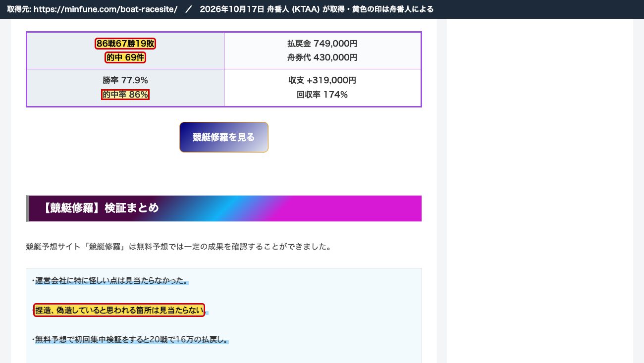This screenshot has width=644, height=363.
Task: Click the 勝率 77.9% value
Action: click(x=125, y=80)
